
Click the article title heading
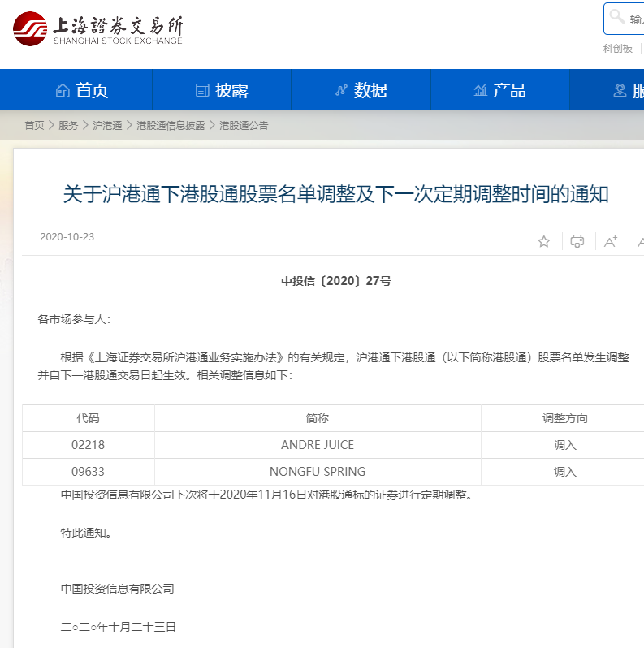click(335, 194)
